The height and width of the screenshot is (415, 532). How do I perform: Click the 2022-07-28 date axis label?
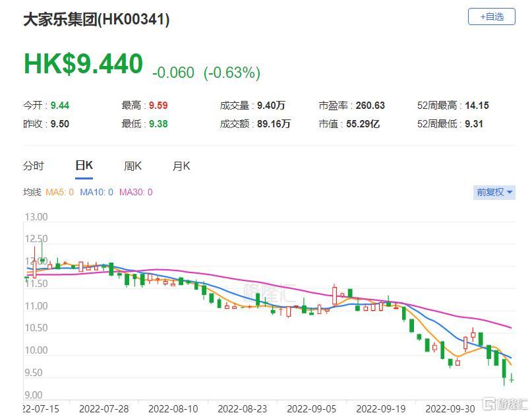tap(103, 408)
